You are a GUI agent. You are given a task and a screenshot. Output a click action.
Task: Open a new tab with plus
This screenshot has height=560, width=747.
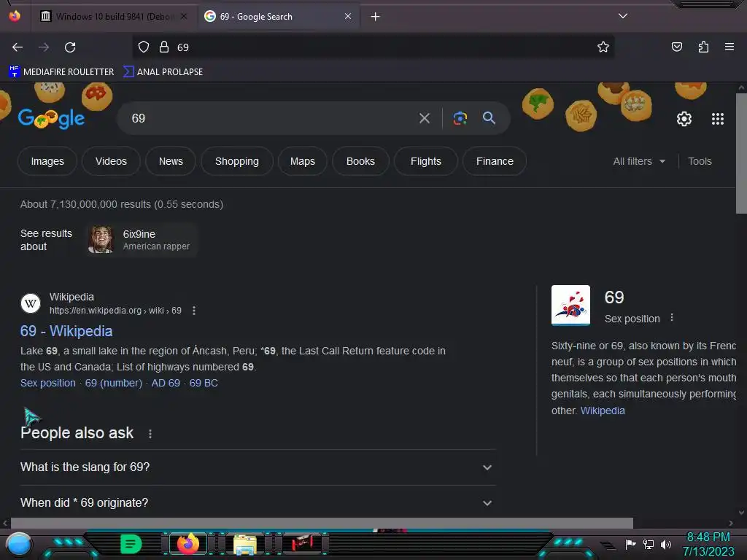[x=376, y=17]
